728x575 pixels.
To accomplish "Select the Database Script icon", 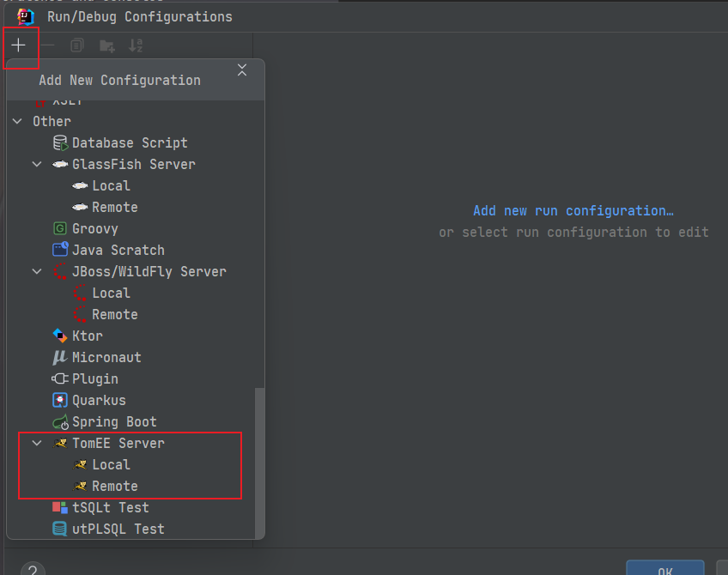I will point(60,143).
